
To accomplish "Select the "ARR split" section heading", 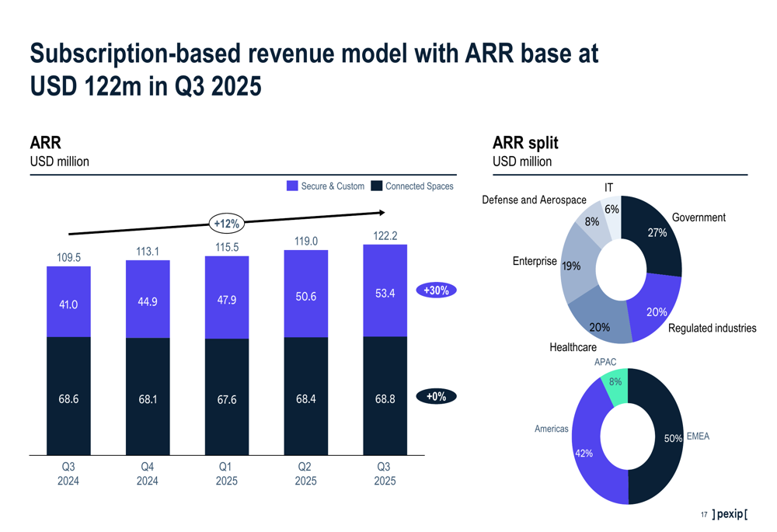I will click(525, 143).
